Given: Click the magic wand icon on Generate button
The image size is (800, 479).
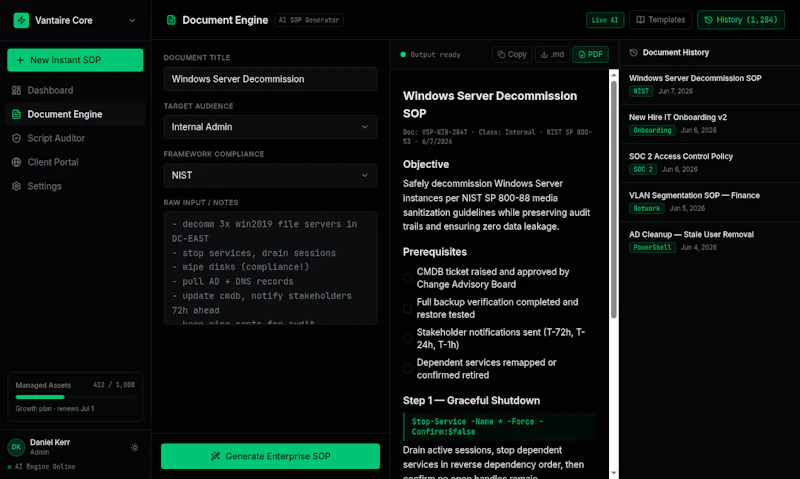Looking at the screenshot, I should point(215,456).
